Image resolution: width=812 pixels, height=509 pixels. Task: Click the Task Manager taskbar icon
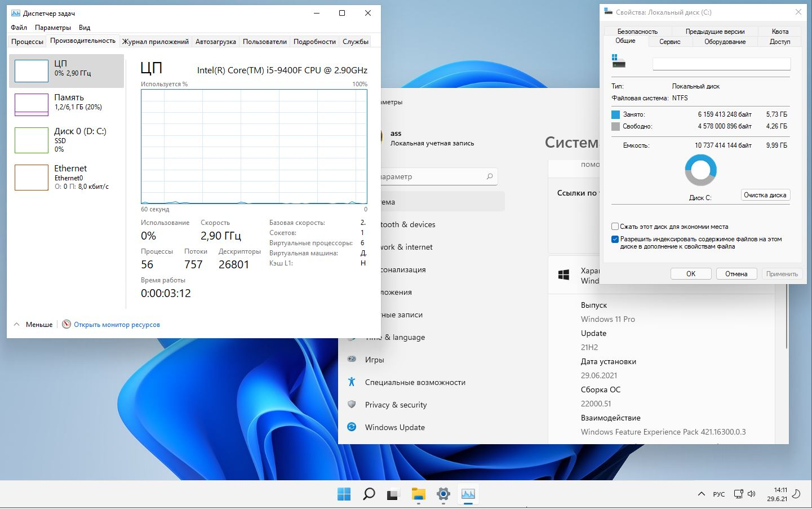coord(468,494)
